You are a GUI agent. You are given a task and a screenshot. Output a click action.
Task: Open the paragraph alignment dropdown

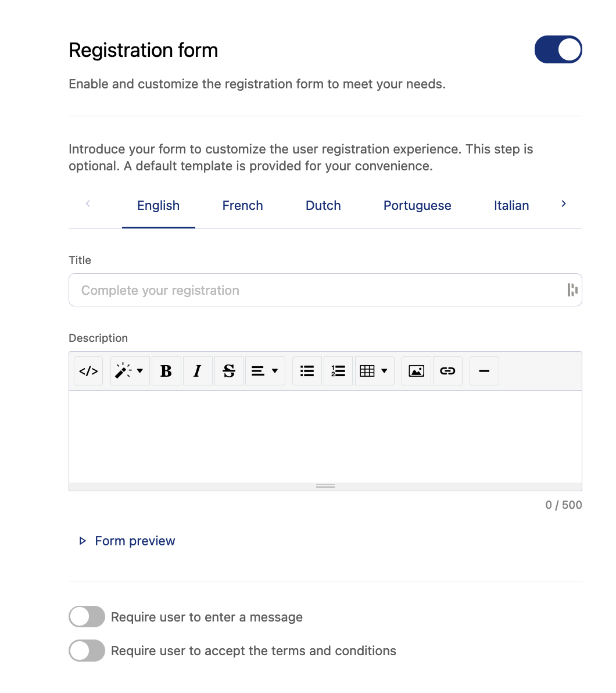(x=265, y=371)
